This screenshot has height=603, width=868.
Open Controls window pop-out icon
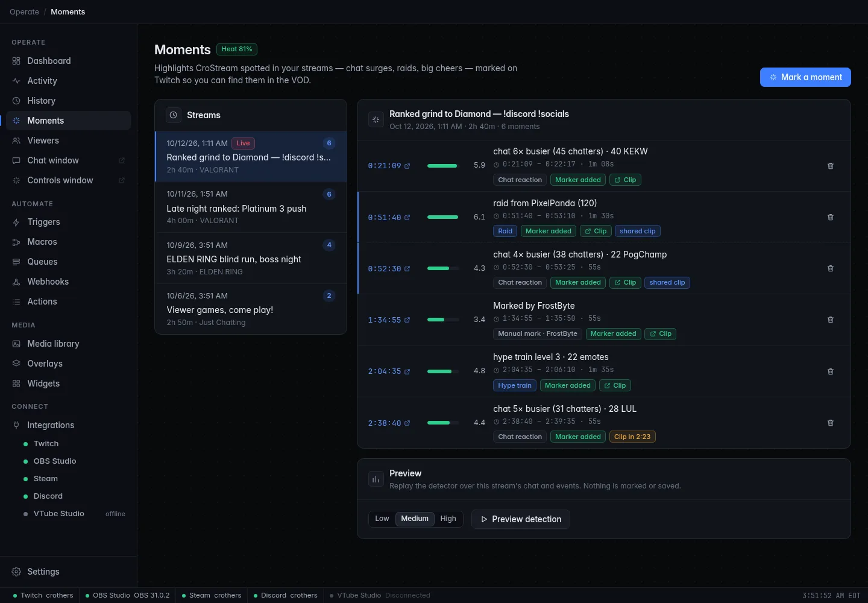tap(122, 180)
